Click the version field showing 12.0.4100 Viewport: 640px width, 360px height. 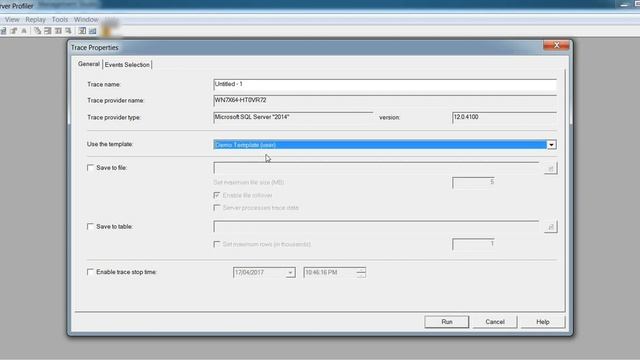(x=504, y=118)
